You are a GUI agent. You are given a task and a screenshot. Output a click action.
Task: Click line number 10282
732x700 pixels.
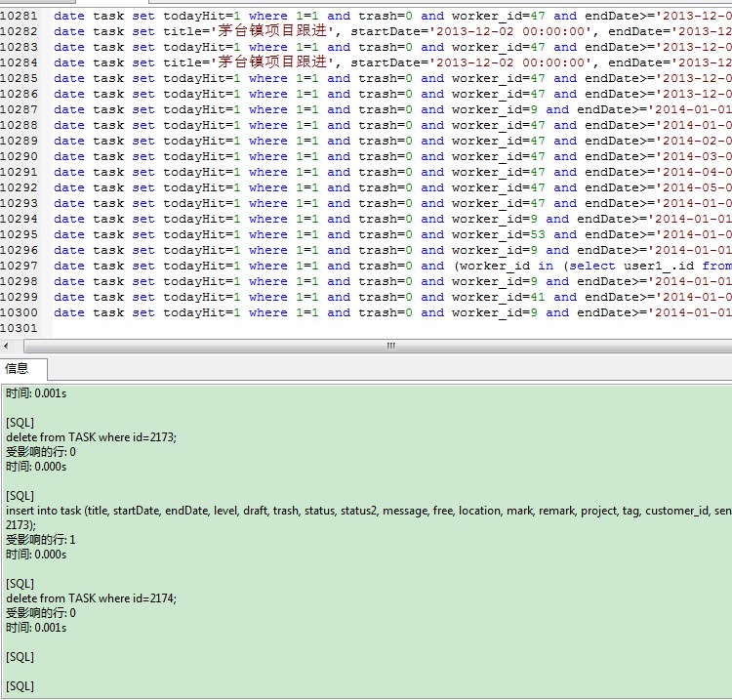19,32
